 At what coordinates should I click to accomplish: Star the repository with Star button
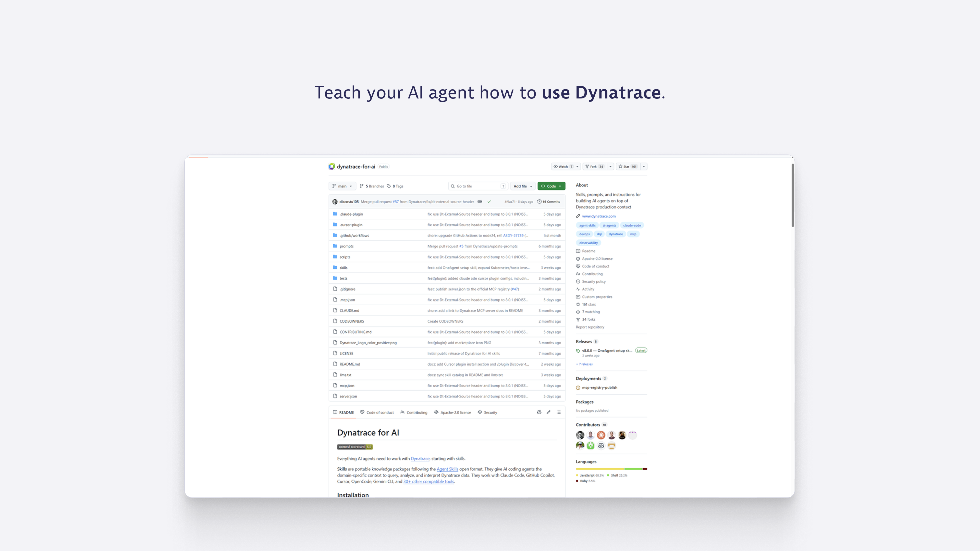628,167
